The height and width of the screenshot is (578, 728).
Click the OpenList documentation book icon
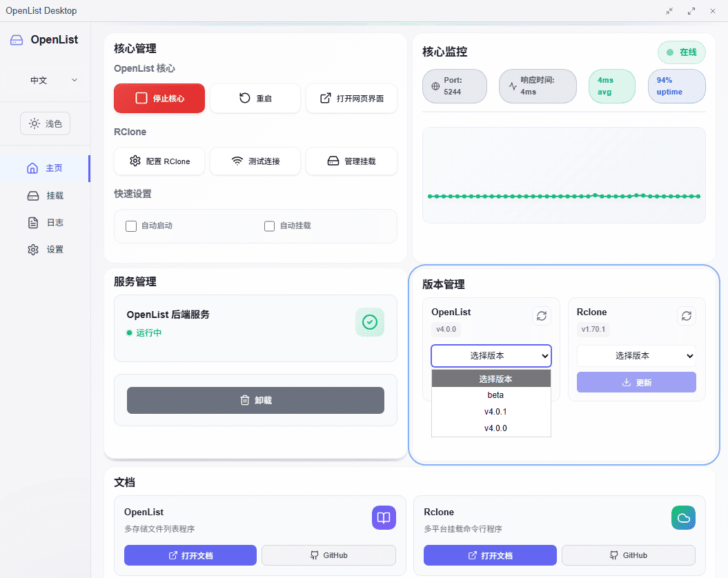[x=384, y=517]
